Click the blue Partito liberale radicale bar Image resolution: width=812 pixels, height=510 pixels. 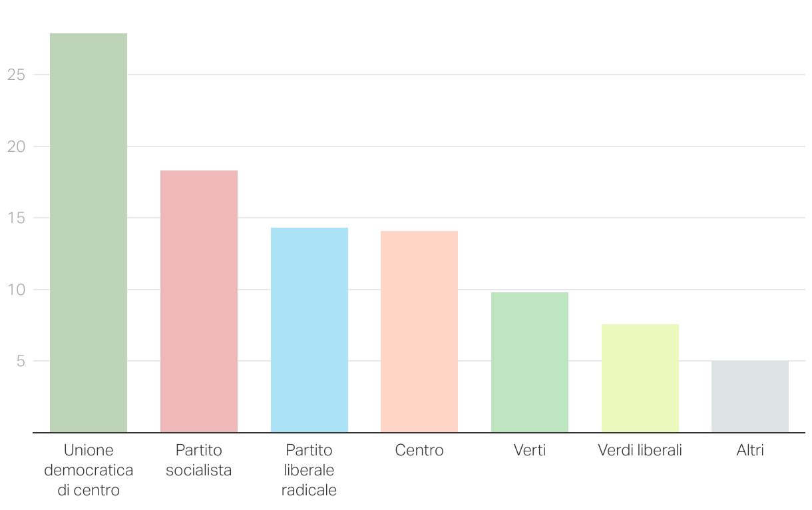pos(309,330)
